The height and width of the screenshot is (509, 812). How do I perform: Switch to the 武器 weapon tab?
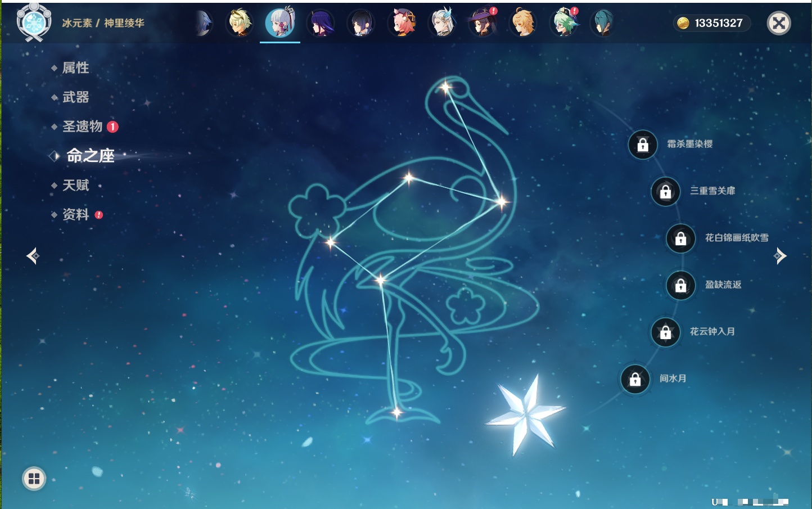click(75, 97)
